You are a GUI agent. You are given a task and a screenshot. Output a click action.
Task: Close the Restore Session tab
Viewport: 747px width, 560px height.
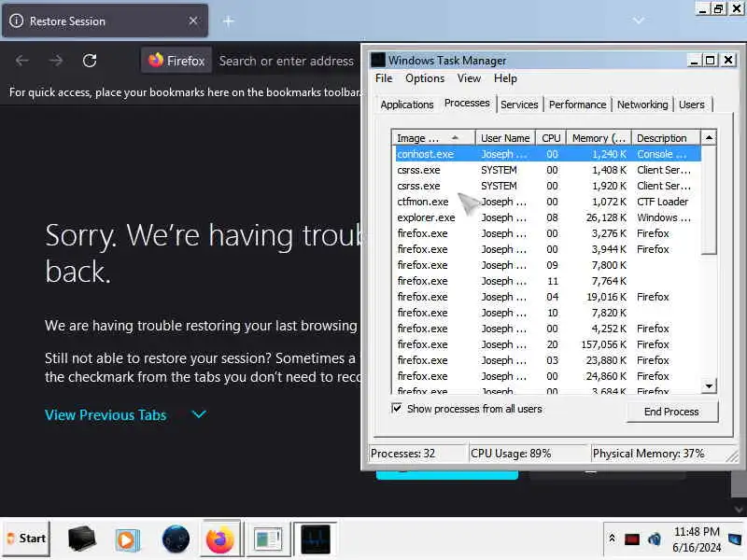(193, 21)
